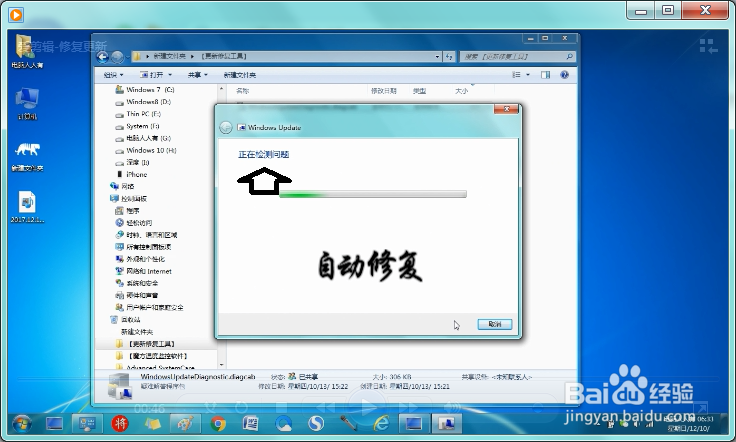Click the 正在检测问题 heading text
The height and width of the screenshot is (442, 736).
click(263, 154)
